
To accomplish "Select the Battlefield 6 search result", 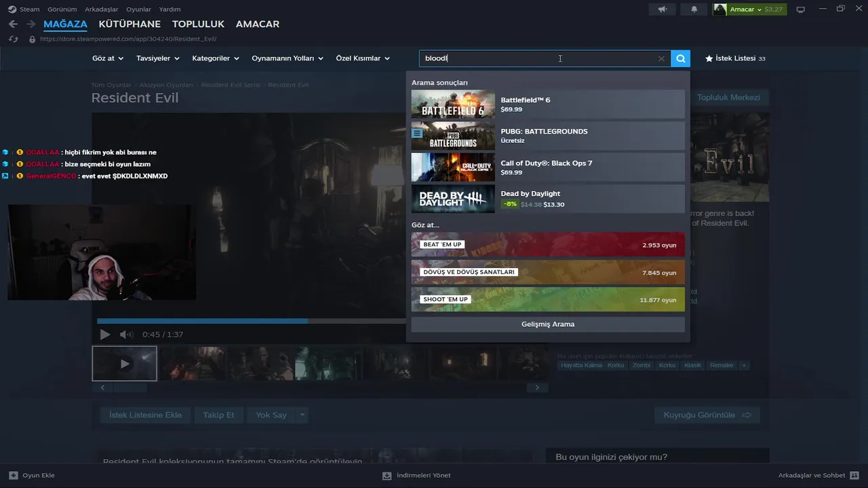I will point(548,104).
